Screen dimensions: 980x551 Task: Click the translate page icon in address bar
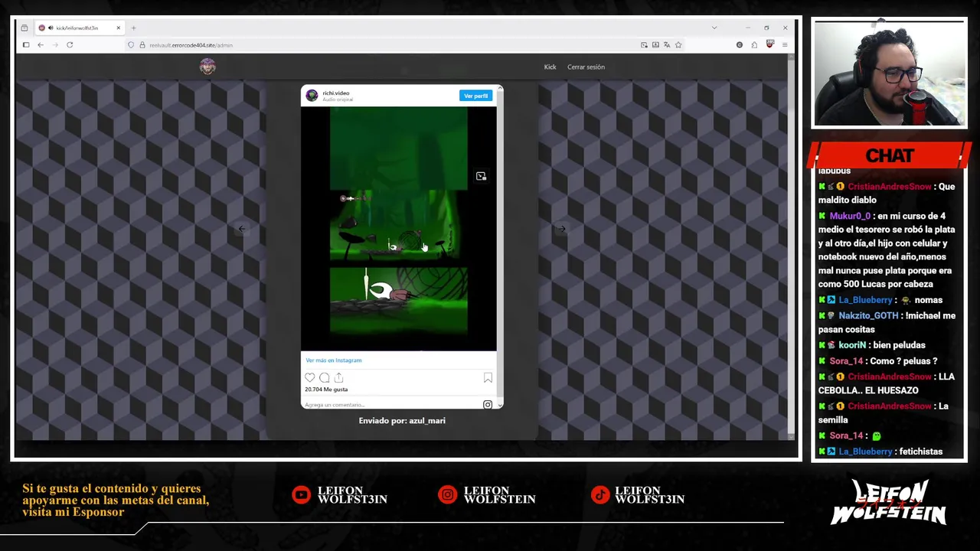[667, 45]
